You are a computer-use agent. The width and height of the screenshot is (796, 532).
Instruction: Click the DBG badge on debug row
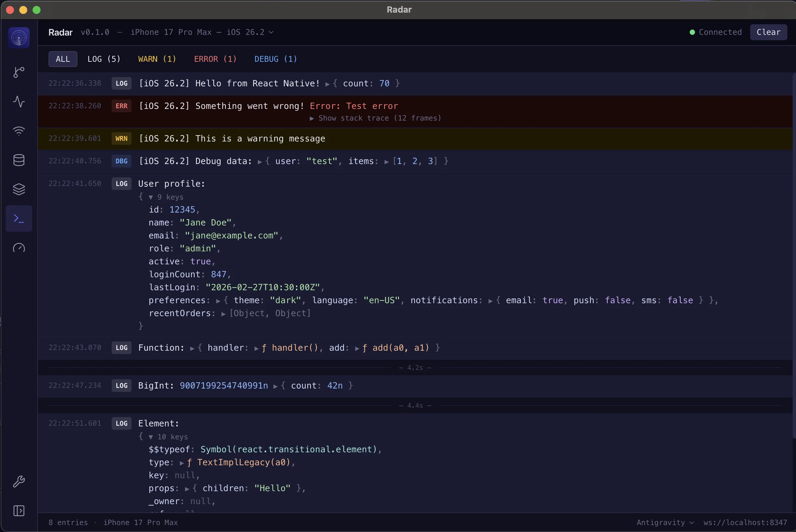pos(122,161)
